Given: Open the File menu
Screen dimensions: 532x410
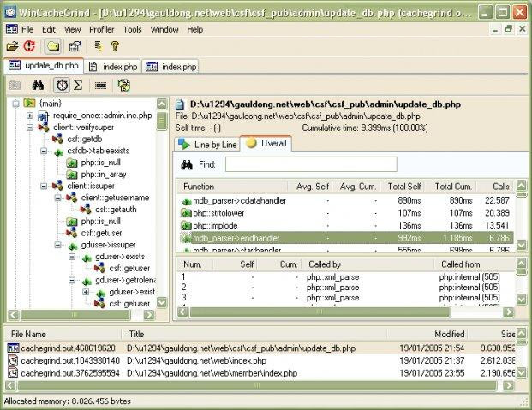Looking at the screenshot, I should point(27,29).
